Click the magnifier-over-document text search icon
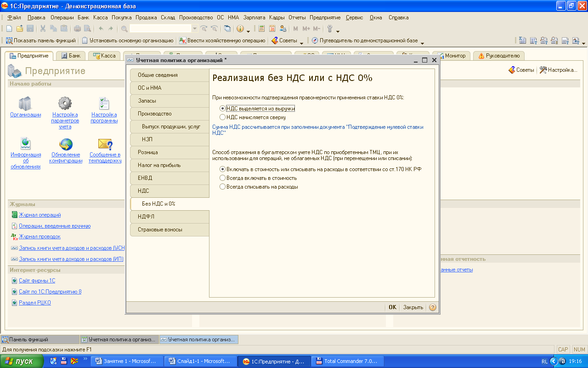This screenshot has width=588, height=368. (544, 40)
